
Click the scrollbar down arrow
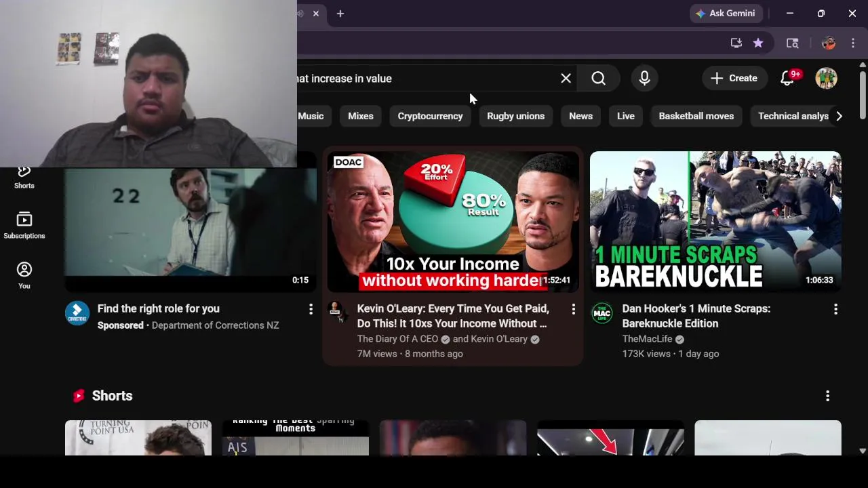pos(863,450)
